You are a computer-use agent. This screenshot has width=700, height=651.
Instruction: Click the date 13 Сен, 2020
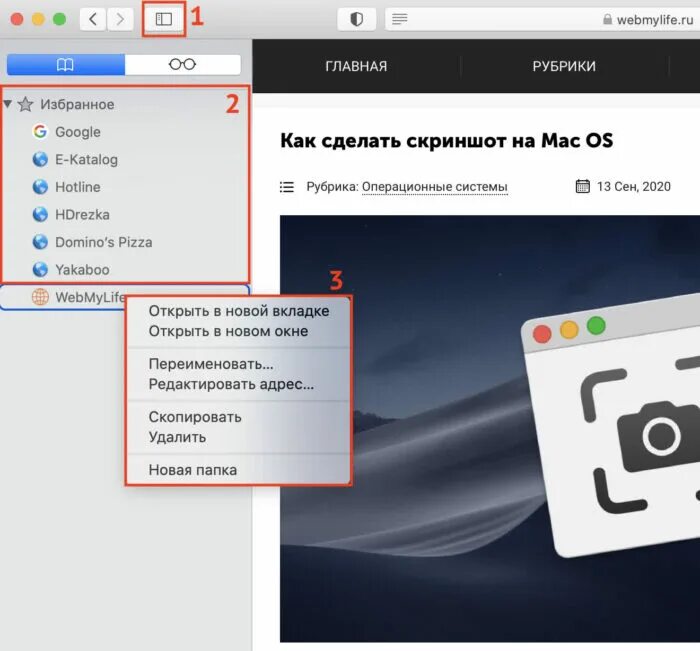coord(634,187)
